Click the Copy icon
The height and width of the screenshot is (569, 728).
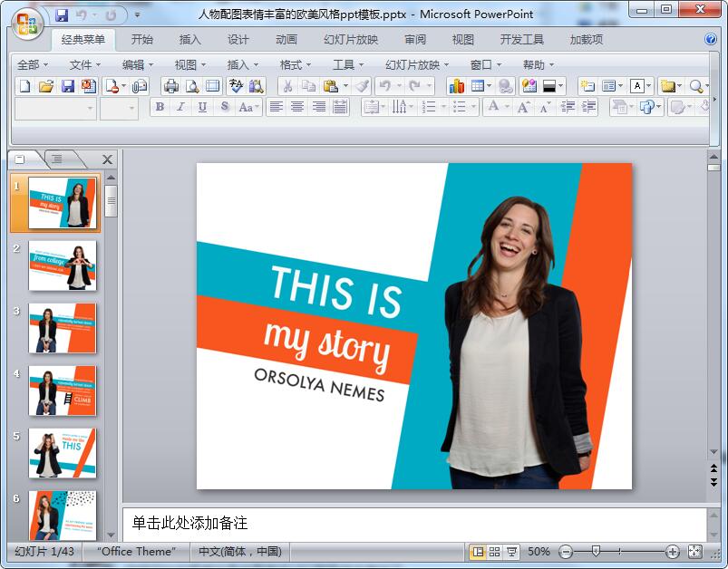point(309,86)
